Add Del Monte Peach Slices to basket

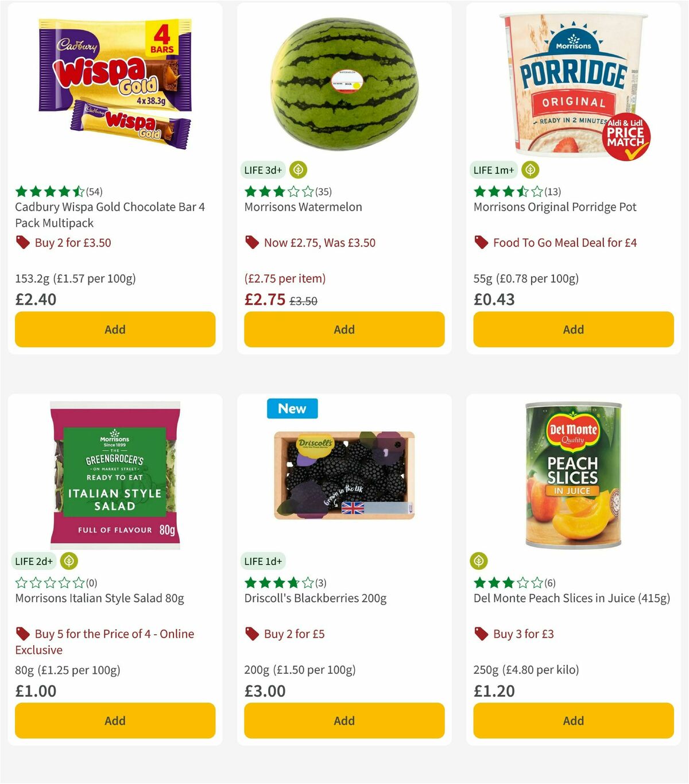[x=572, y=721]
